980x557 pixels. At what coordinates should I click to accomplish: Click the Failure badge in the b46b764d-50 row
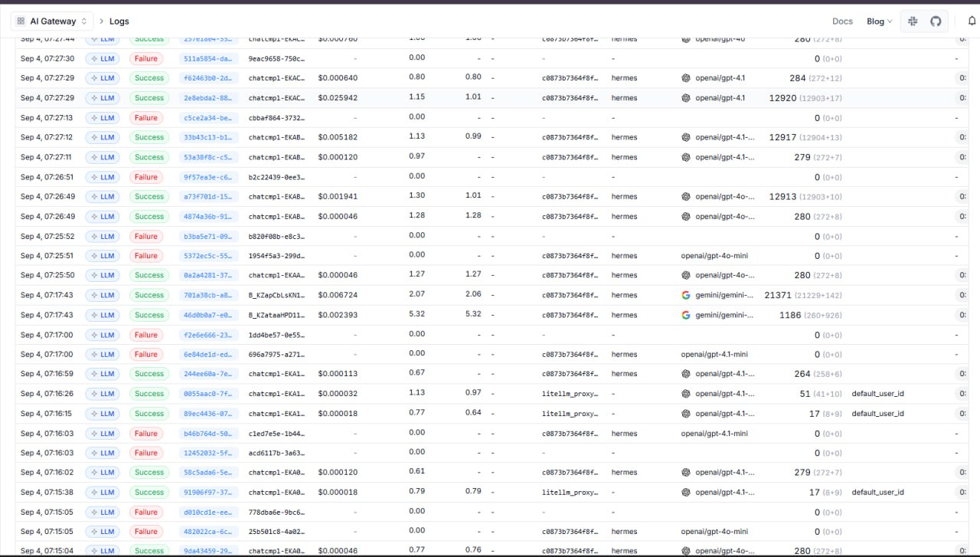tap(146, 433)
